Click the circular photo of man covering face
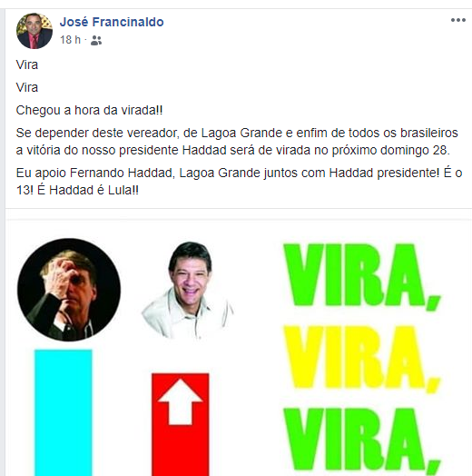Screen dimensions: 472x476 pyautogui.click(x=69, y=290)
